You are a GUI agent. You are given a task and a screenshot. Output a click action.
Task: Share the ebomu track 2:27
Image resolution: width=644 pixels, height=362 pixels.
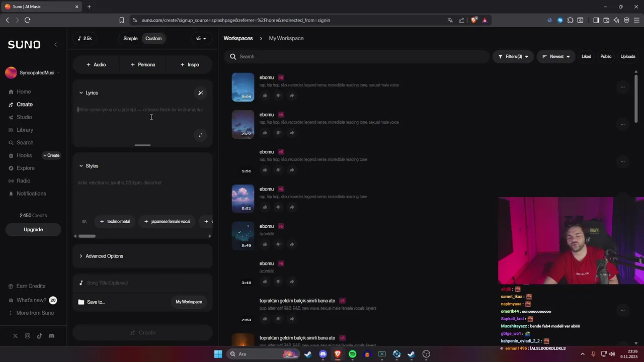coord(292,133)
